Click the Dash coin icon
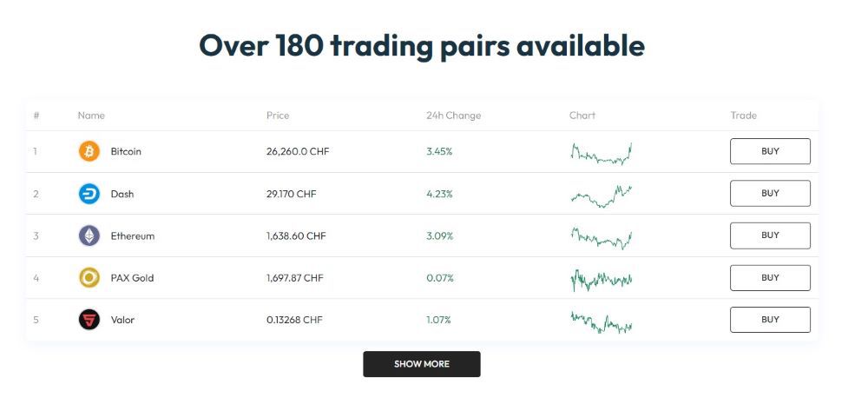This screenshot has height=411, width=868. tap(89, 194)
